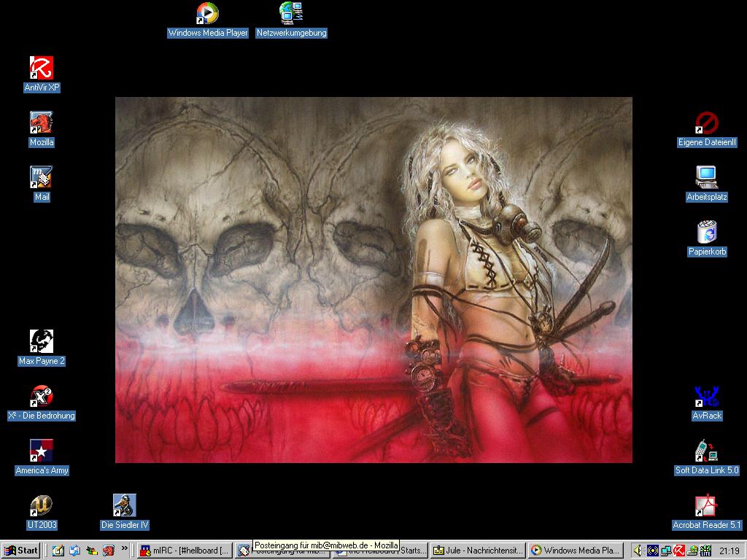
Task: Open Netzwerkumgebung desktop icon
Action: click(x=291, y=14)
